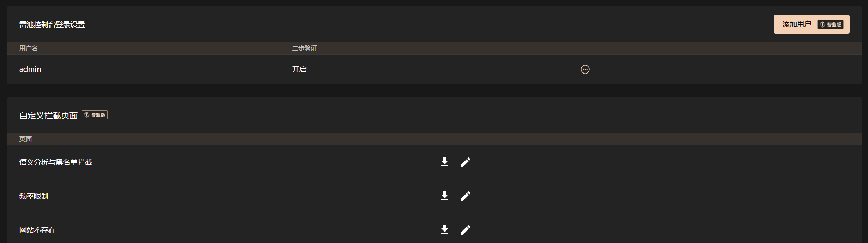Download the 语义分析与黑名单拦截 page template
Viewport: 868px width, 243px height.
445,162
